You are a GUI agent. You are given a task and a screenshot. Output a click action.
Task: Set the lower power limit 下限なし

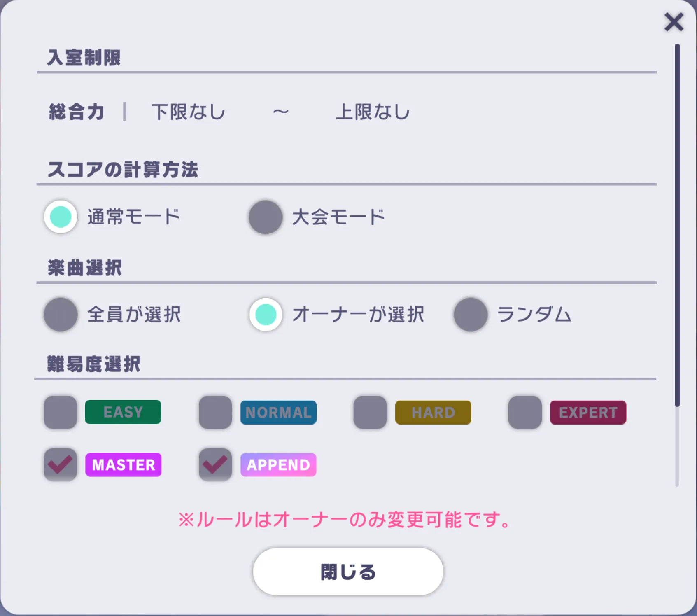187,111
